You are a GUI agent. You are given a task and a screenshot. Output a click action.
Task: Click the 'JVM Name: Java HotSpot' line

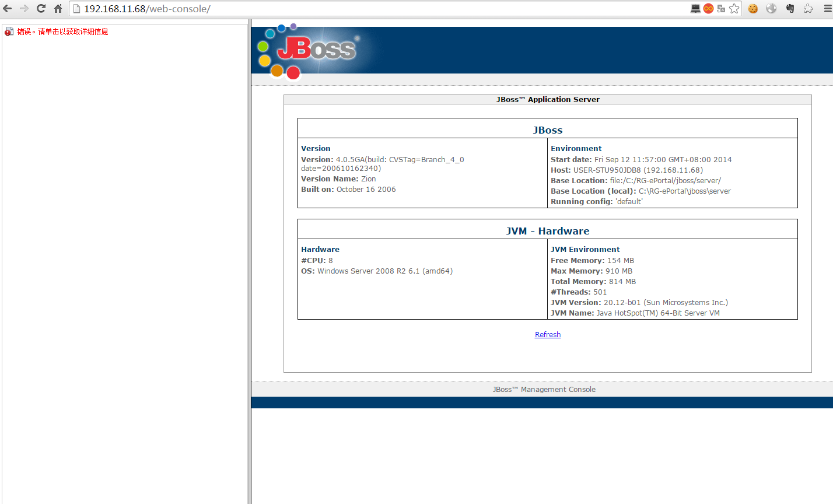click(635, 313)
